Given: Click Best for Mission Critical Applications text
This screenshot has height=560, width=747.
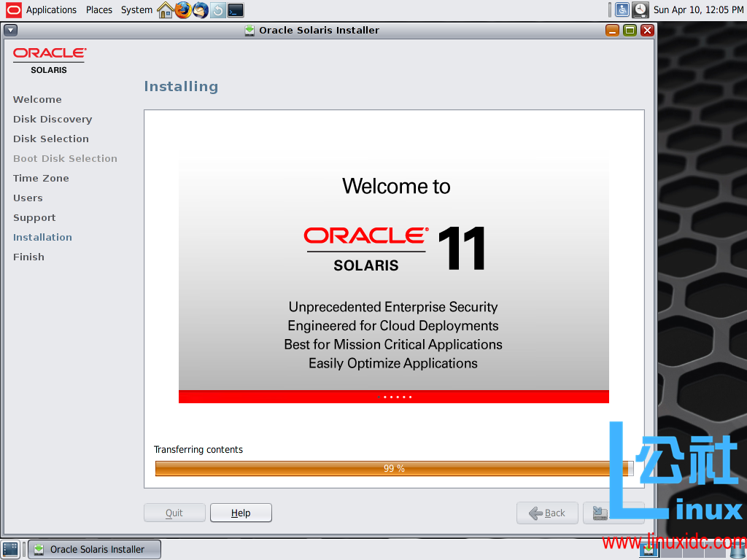Looking at the screenshot, I should 393,344.
